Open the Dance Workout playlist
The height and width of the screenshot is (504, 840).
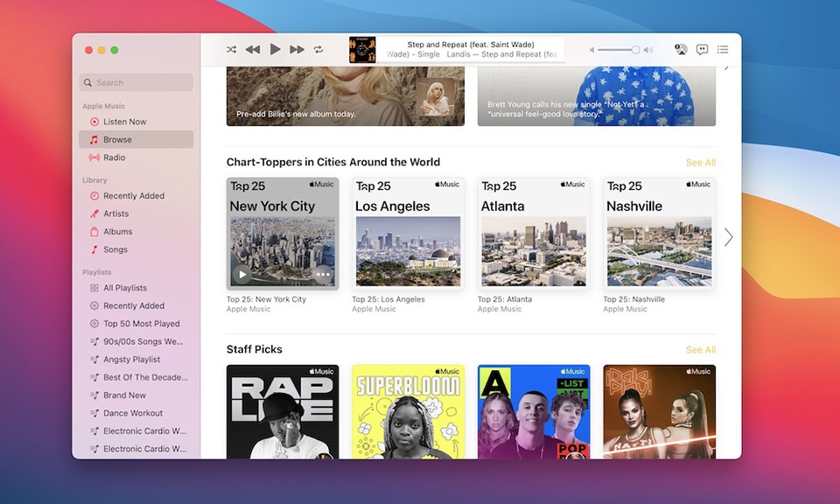[x=136, y=413]
